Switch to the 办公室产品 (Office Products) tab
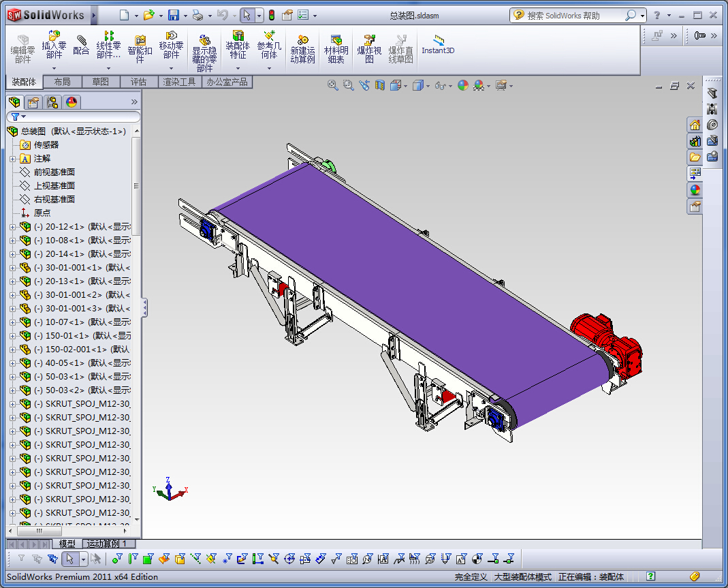Image resolution: width=728 pixels, height=588 pixels. (x=227, y=82)
